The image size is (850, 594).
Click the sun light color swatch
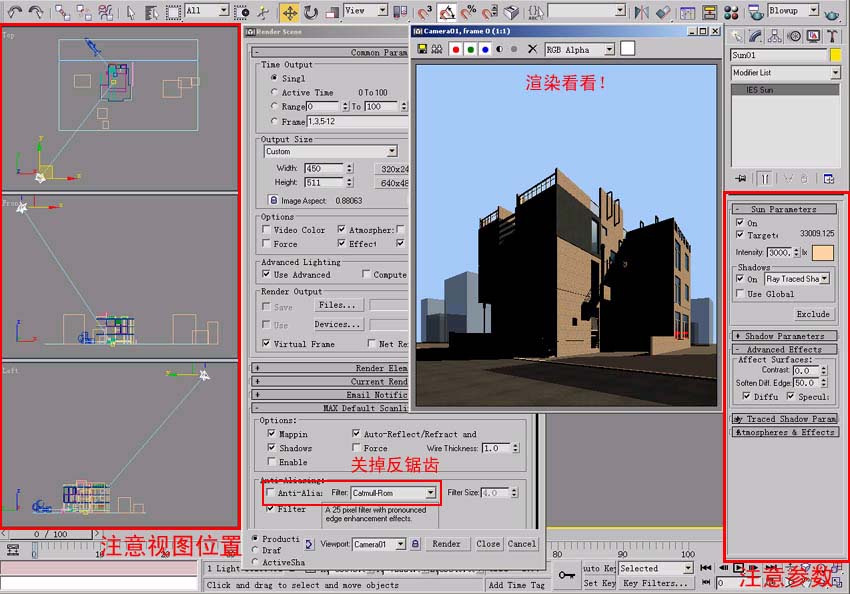click(822, 252)
